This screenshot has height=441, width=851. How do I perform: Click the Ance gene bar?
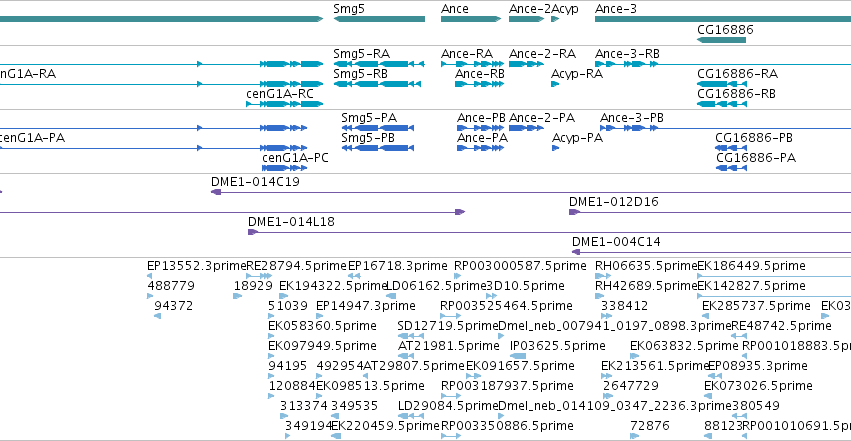[x=471, y=19]
